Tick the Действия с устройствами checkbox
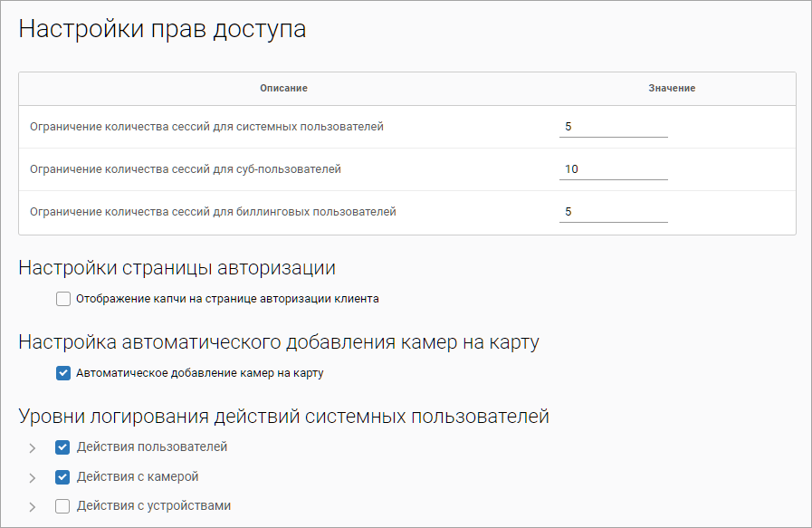Image resolution: width=812 pixels, height=528 pixels. tap(63, 507)
